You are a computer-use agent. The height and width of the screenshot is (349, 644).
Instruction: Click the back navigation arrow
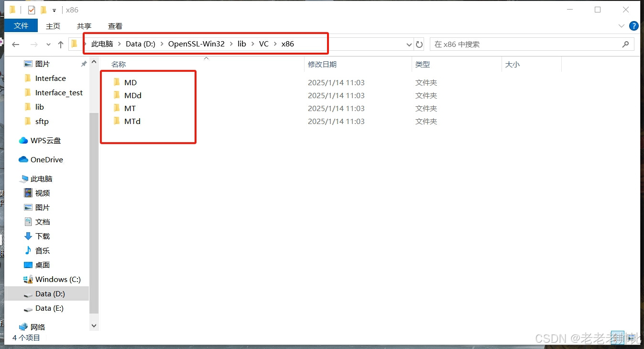pos(15,44)
